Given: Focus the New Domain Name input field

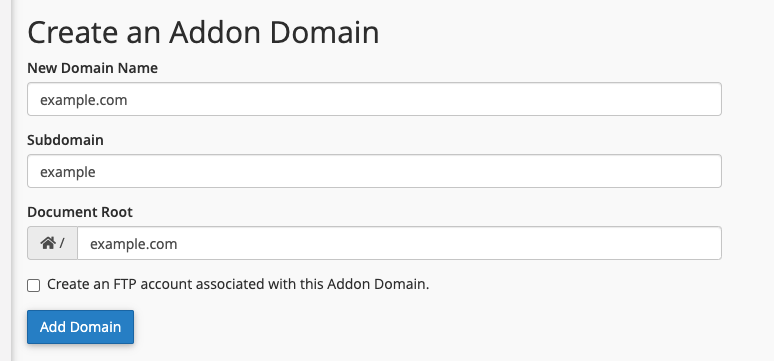Looking at the screenshot, I should (x=374, y=99).
